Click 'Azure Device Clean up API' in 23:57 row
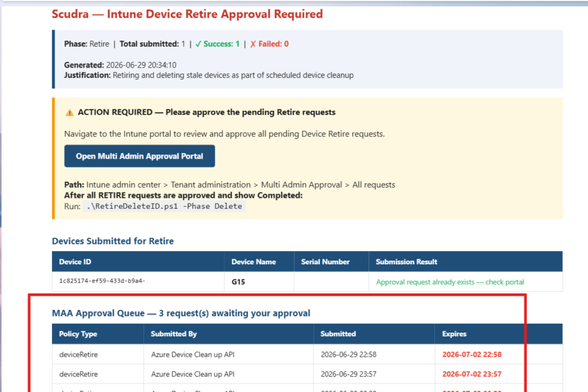 point(193,374)
